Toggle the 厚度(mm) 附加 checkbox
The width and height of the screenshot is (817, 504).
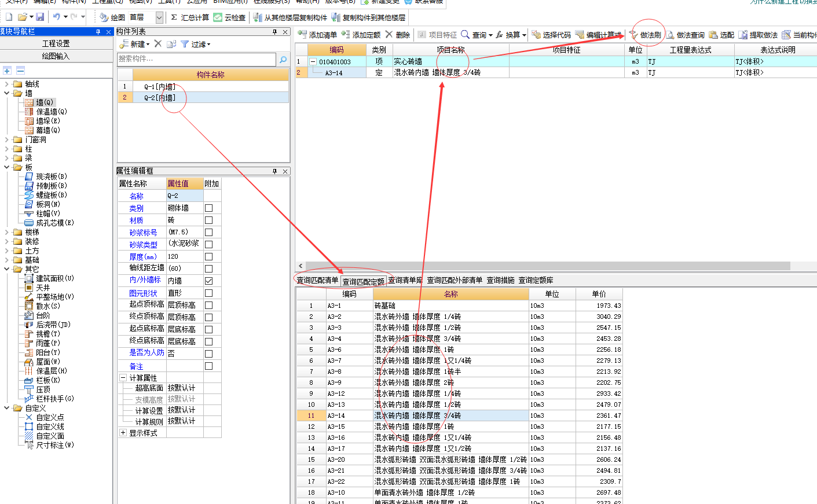coord(208,256)
